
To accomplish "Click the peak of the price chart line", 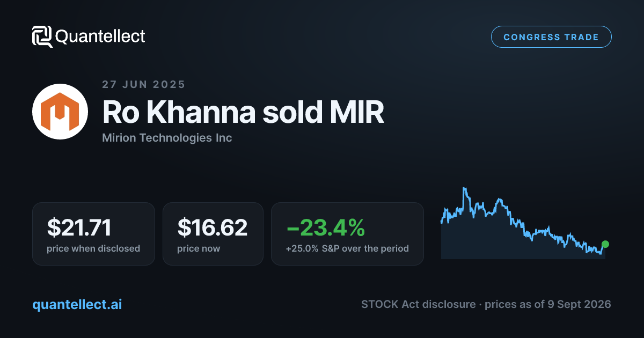I will (x=464, y=189).
